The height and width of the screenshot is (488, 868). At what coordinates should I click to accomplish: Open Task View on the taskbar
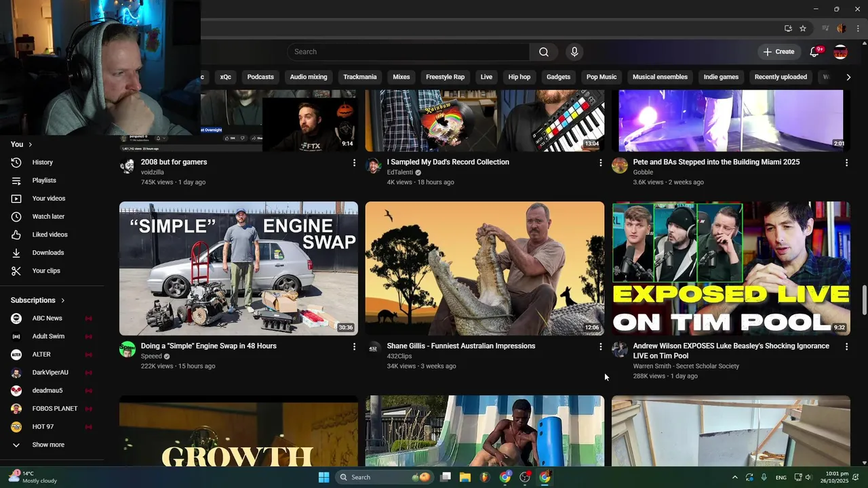pyautogui.click(x=446, y=477)
